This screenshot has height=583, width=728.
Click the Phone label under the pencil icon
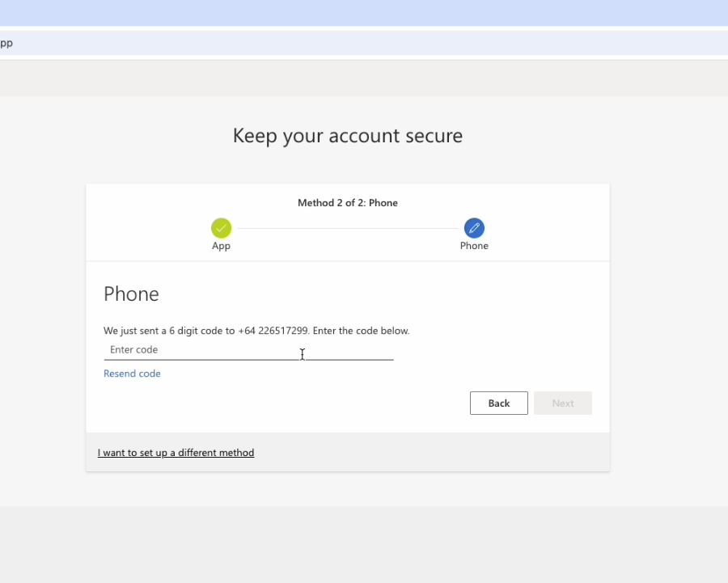[x=474, y=245]
